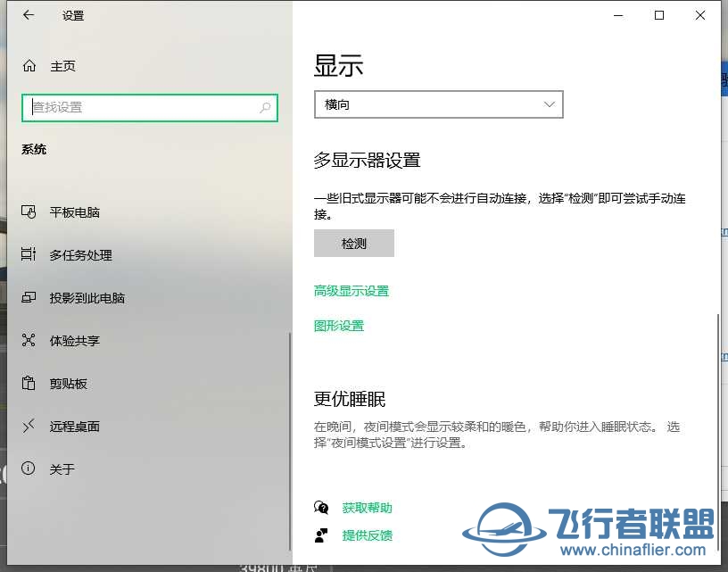Open 高级显示设置 advanced display settings
The image size is (728, 572).
coord(352,290)
